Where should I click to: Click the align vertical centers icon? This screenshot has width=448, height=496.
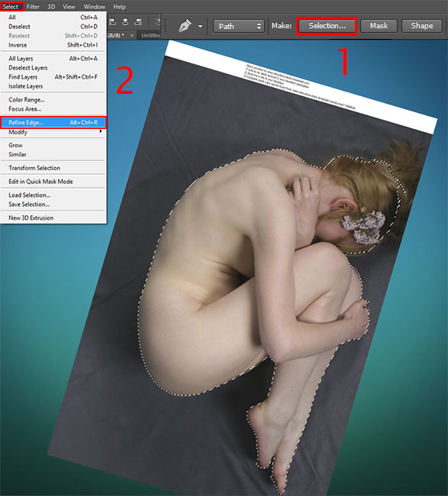tap(125, 22)
